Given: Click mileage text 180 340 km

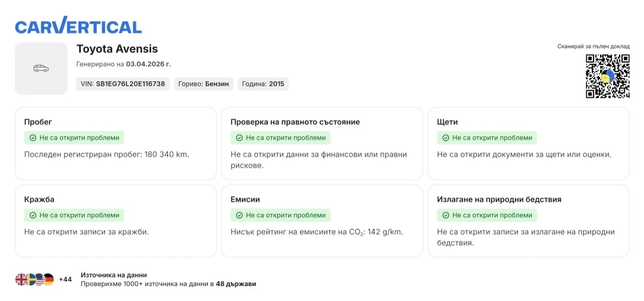Looking at the screenshot, I should point(167,155).
